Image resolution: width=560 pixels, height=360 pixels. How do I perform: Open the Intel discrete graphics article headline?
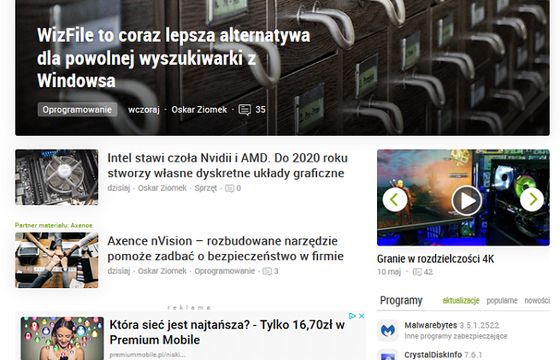(x=228, y=165)
